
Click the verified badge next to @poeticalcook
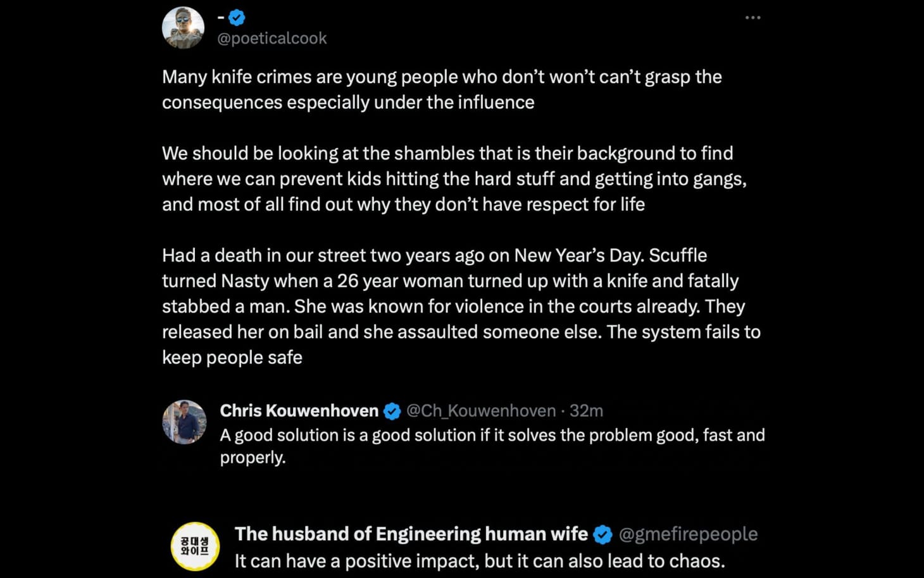click(237, 18)
